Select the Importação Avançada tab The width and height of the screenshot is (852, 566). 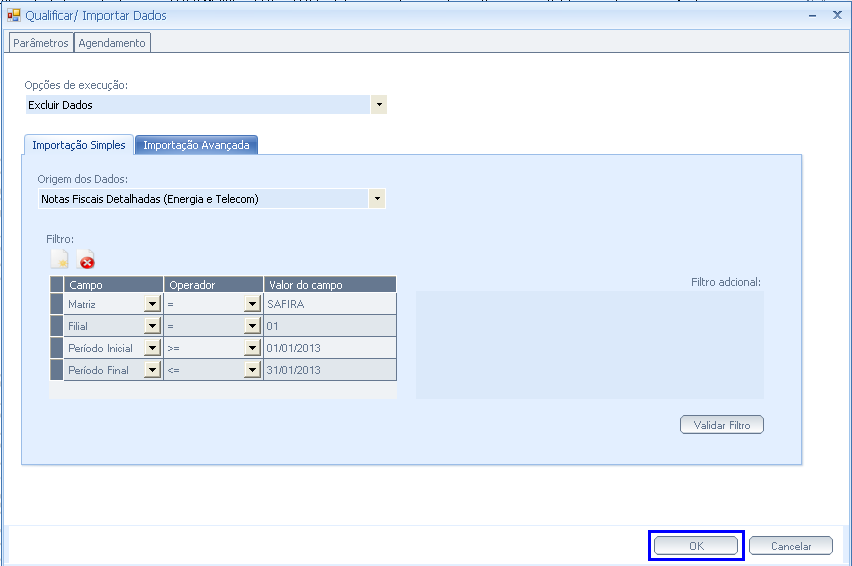coord(196,145)
